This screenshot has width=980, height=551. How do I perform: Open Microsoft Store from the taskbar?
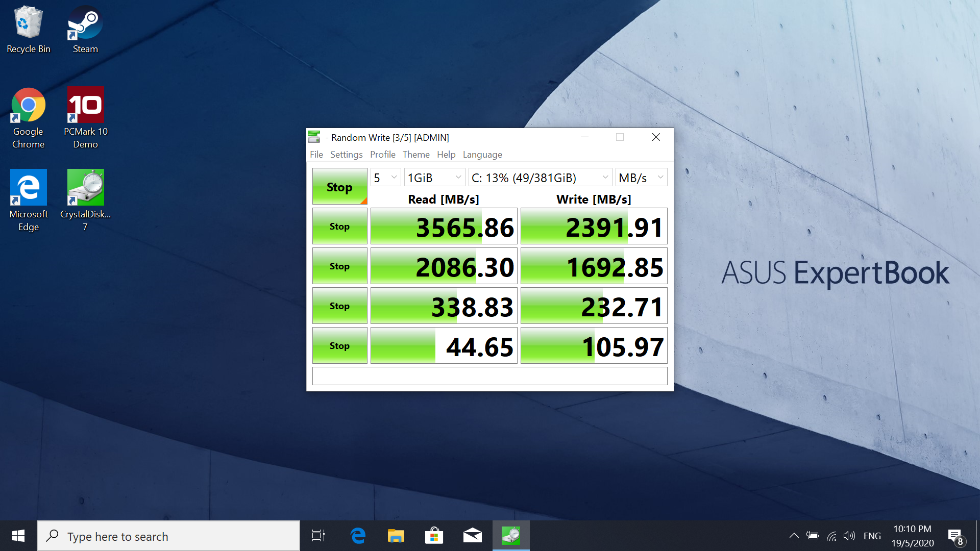pyautogui.click(x=434, y=536)
